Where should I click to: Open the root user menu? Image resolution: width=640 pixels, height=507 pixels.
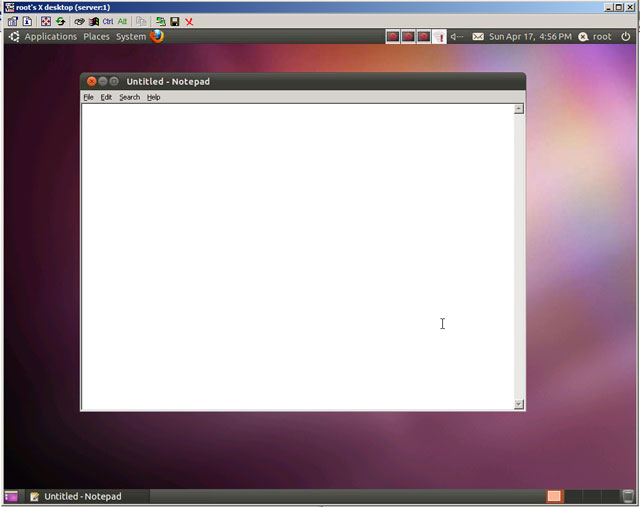pyautogui.click(x=602, y=37)
